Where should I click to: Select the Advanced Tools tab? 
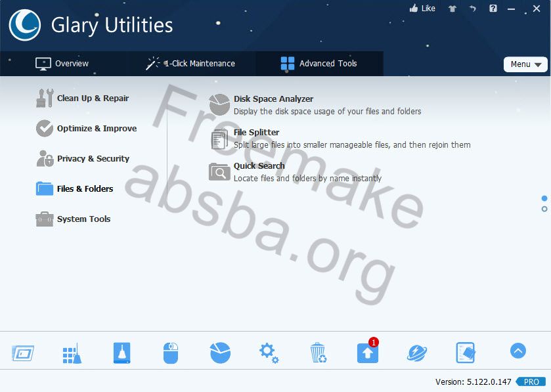coord(319,64)
